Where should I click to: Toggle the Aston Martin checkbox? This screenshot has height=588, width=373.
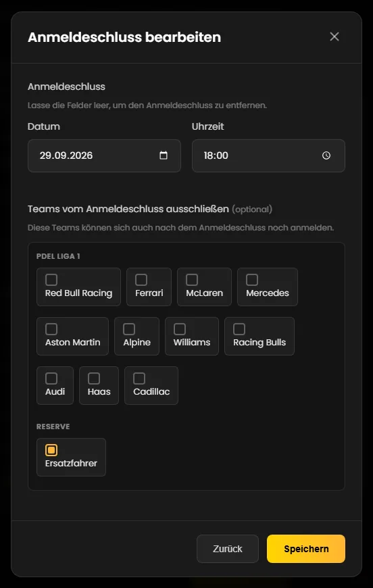[51, 329]
